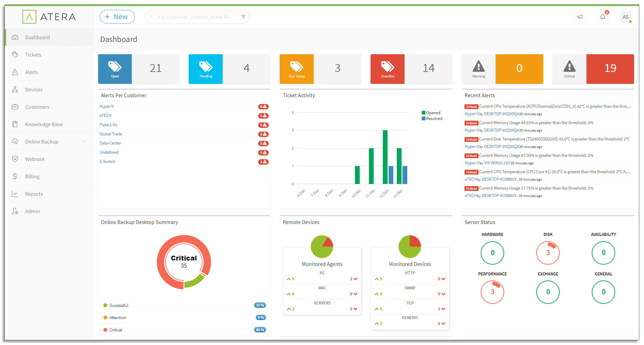Click the Monitored Agents pie chart
644x345 pixels.
322,246
